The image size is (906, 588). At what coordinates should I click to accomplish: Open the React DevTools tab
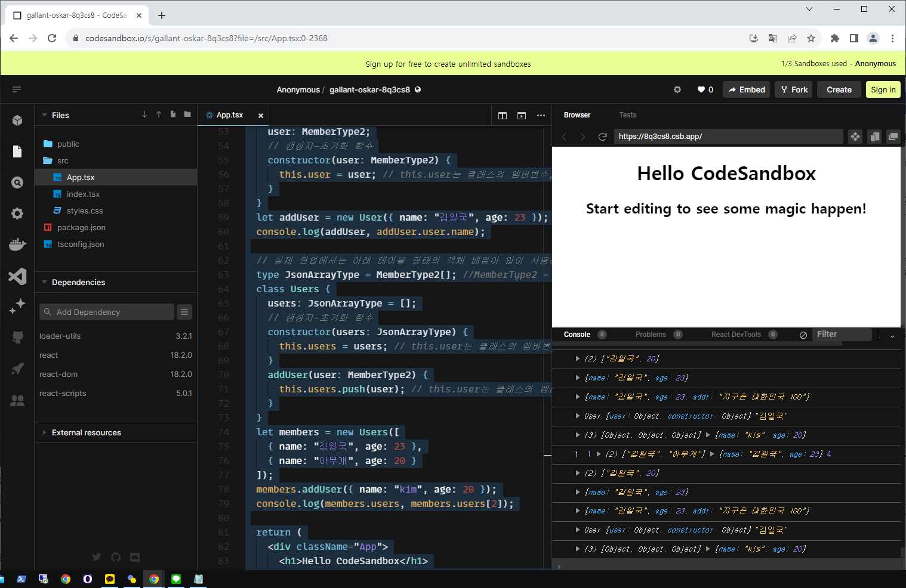pos(736,335)
